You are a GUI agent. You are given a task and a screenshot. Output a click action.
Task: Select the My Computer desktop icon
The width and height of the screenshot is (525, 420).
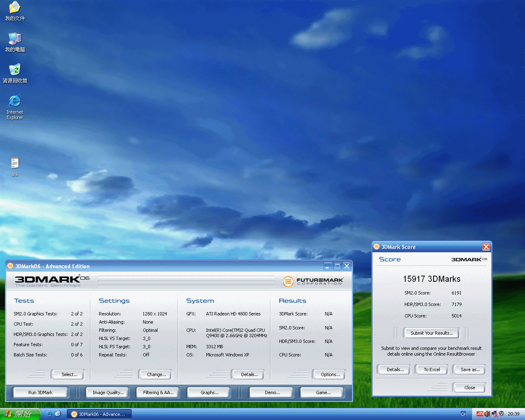15,42
